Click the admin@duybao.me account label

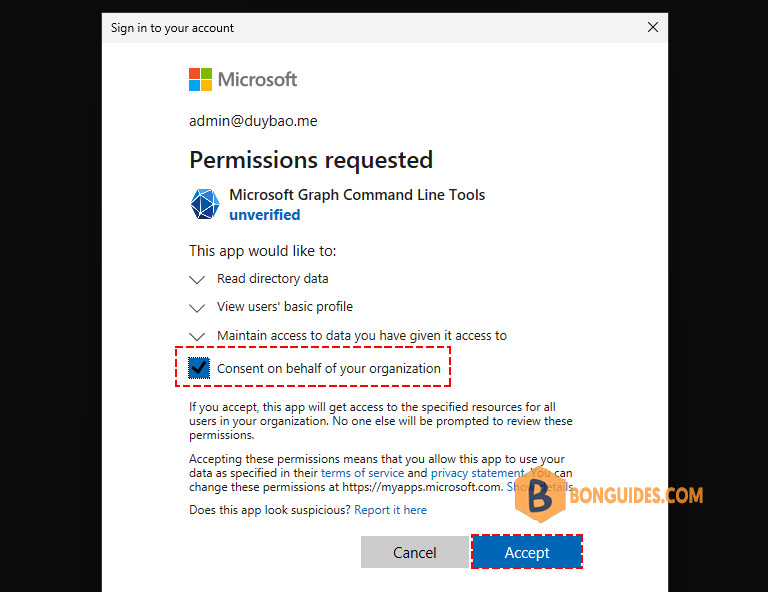pyautogui.click(x=253, y=121)
